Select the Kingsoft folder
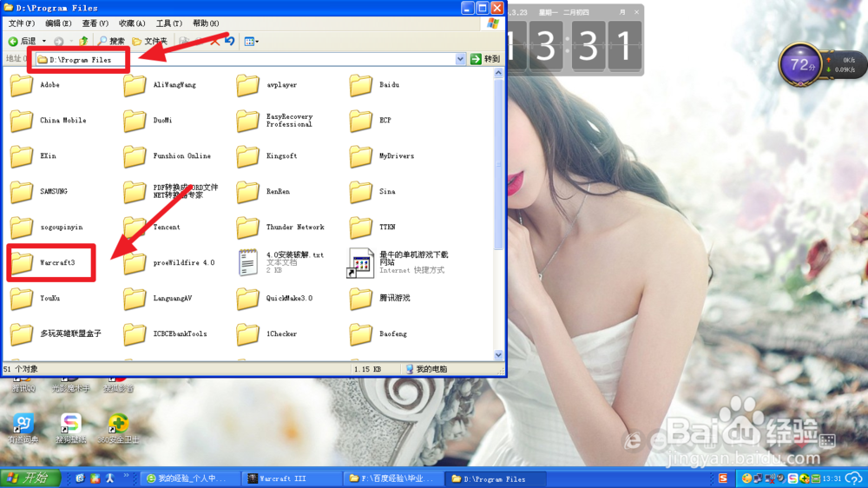Viewport: 868px width, 488px height. [266, 155]
